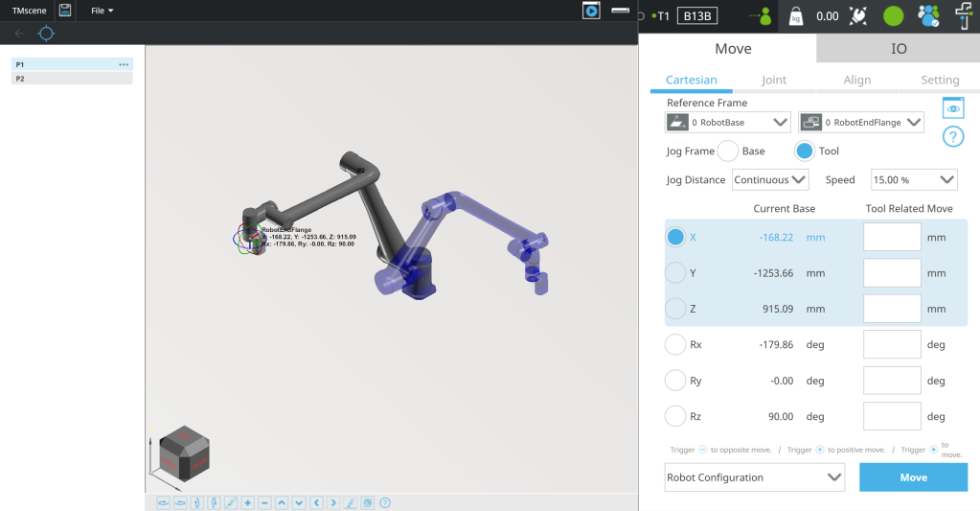980x511 pixels.
Task: Select the Z axis radio button
Action: [x=675, y=309]
